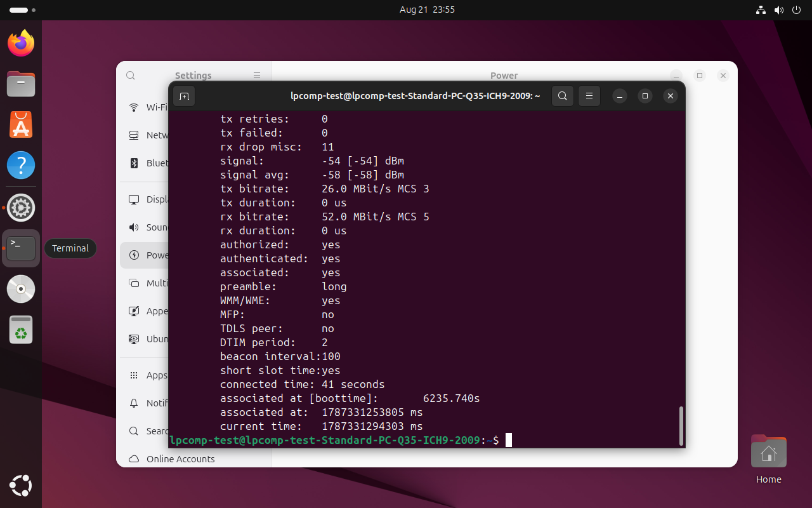Switch to Settings via dock gear icon

pos(21,207)
